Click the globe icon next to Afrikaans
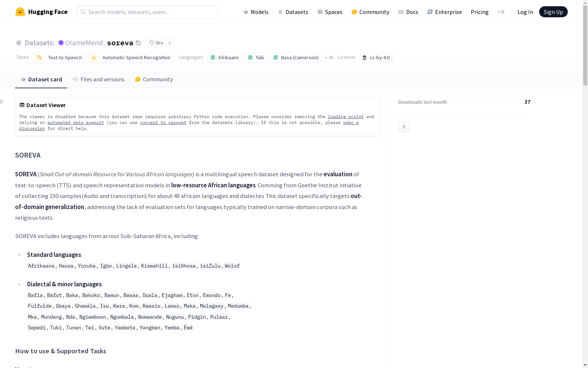 pos(213,57)
